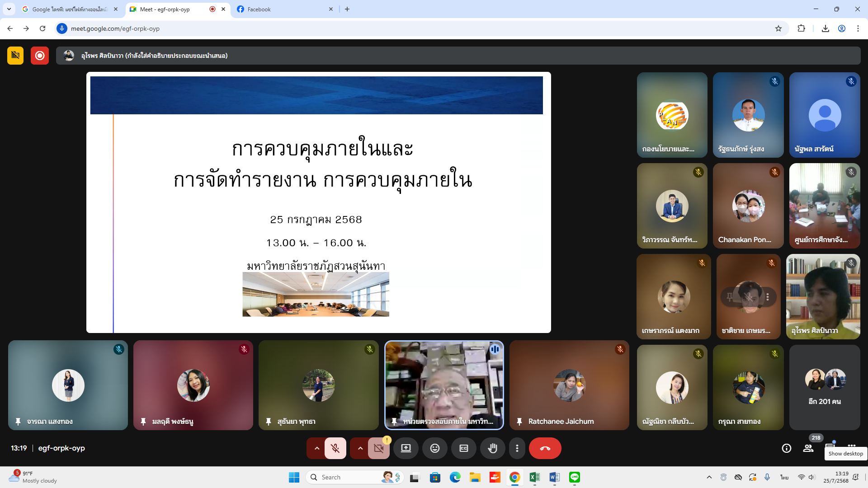The height and width of the screenshot is (488, 868).
Task: Show the participants list with 218 people
Action: [x=808, y=448]
